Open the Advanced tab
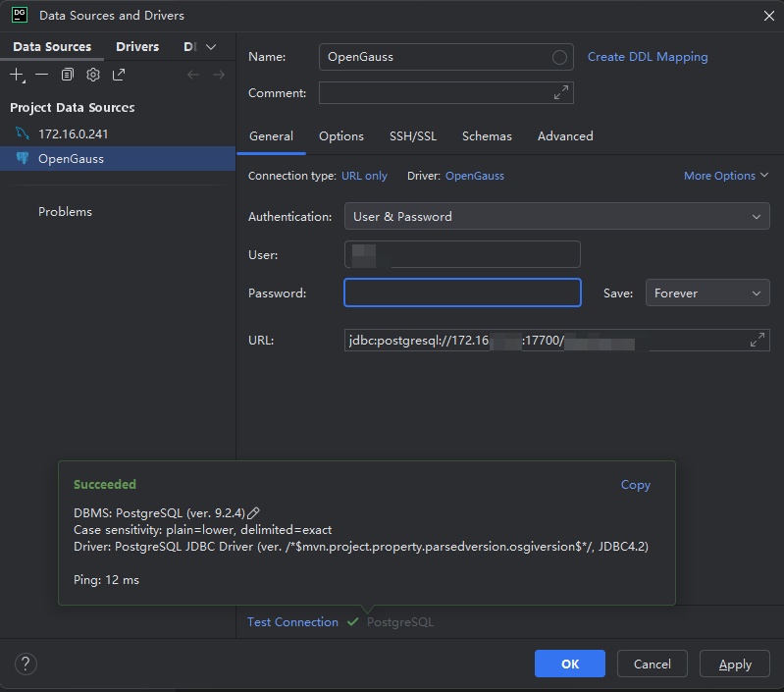Viewport: 784px width, 692px height. coord(565,136)
